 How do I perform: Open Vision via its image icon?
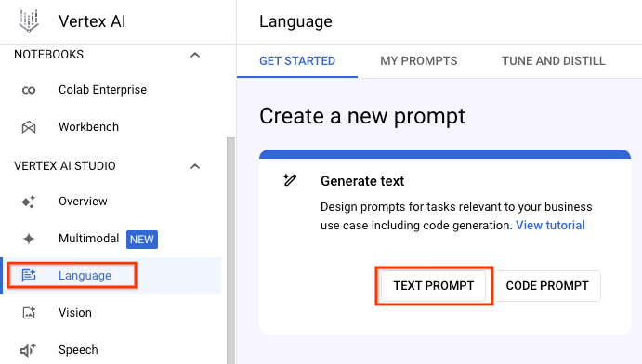29,313
